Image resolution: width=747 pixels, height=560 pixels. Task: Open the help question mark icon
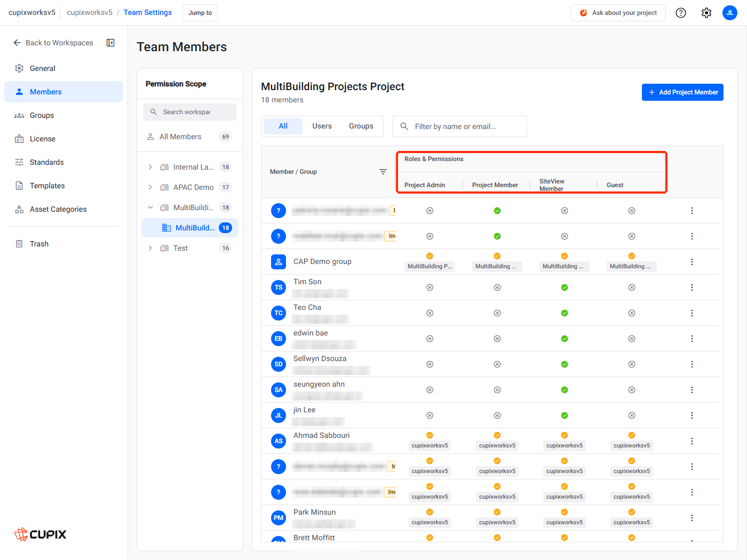[x=681, y=13]
